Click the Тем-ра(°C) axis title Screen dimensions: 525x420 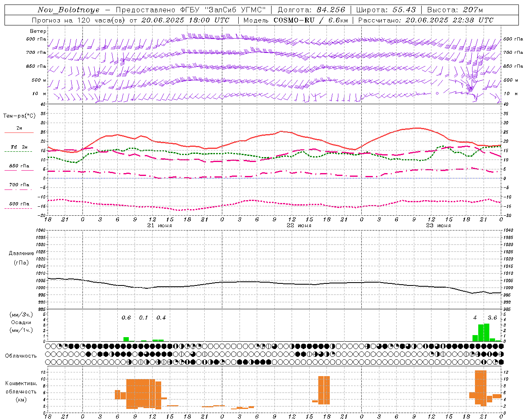click(x=19, y=116)
